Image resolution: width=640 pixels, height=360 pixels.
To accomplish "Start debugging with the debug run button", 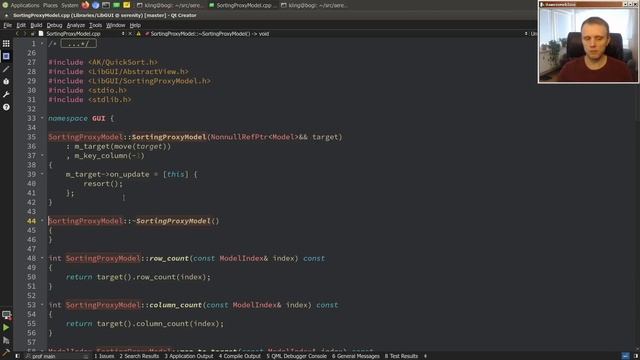I will [x=6, y=340].
